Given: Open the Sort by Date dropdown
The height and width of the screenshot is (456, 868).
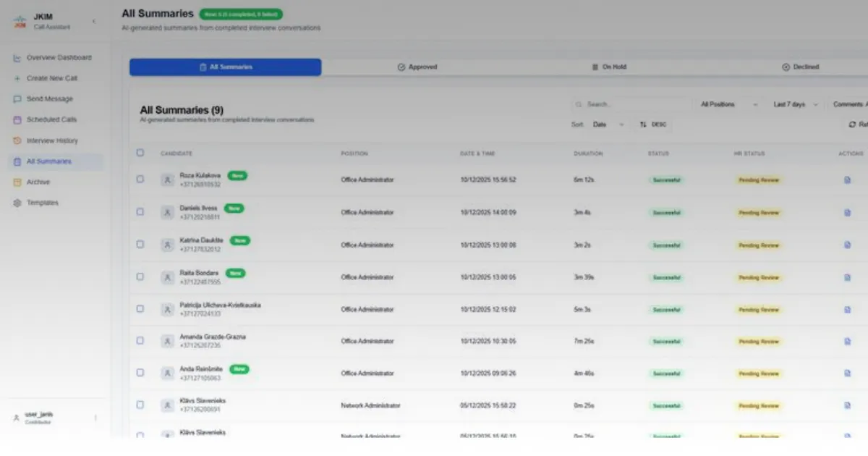Looking at the screenshot, I should pyautogui.click(x=608, y=124).
